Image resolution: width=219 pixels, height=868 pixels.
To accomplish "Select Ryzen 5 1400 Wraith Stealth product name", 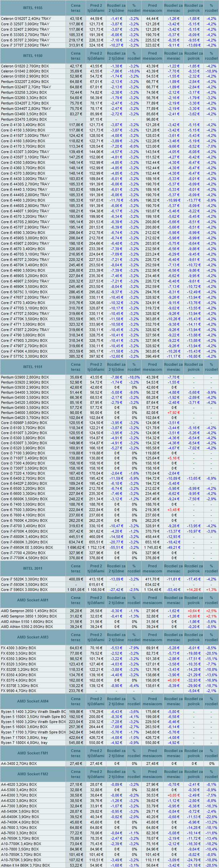I will [33, 712].
